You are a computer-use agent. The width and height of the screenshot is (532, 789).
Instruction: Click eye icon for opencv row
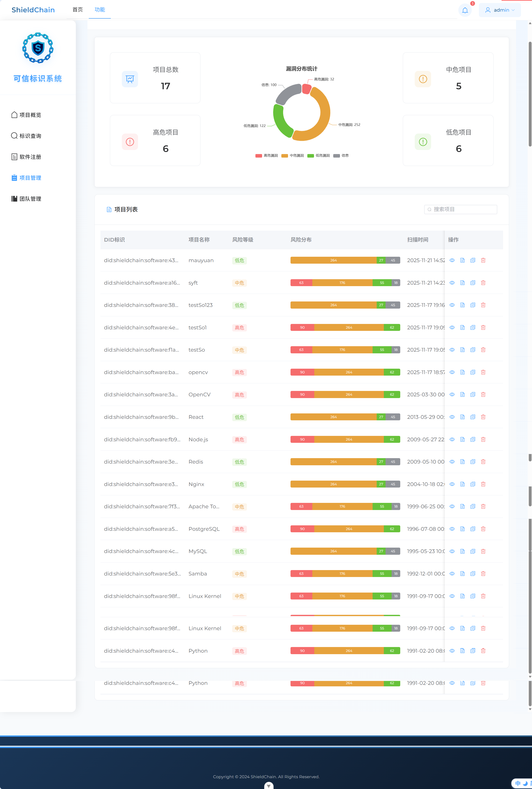point(452,372)
